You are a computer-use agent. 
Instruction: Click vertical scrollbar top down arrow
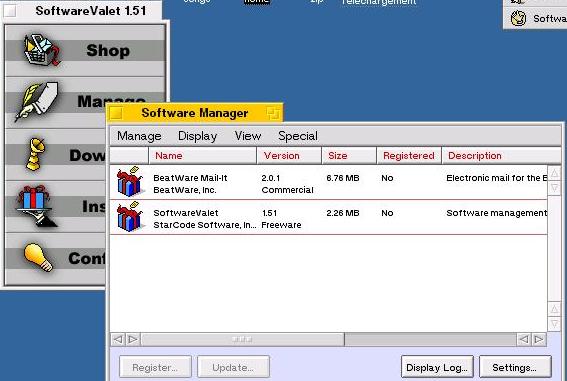[554, 188]
